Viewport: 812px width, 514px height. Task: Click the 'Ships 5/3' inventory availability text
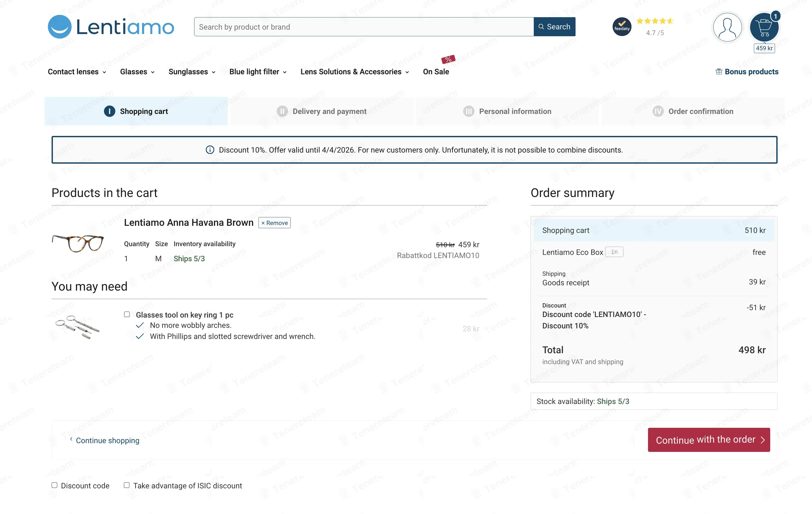point(189,259)
